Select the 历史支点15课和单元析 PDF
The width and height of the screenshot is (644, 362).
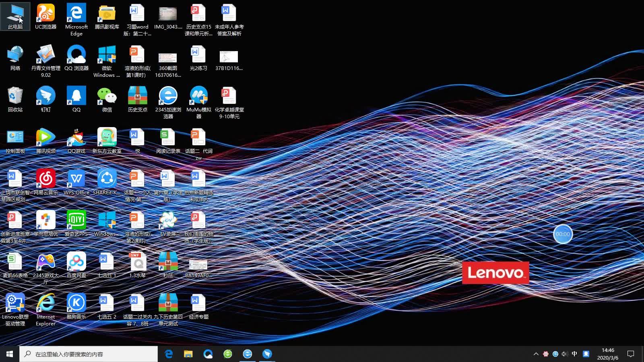[199, 20]
